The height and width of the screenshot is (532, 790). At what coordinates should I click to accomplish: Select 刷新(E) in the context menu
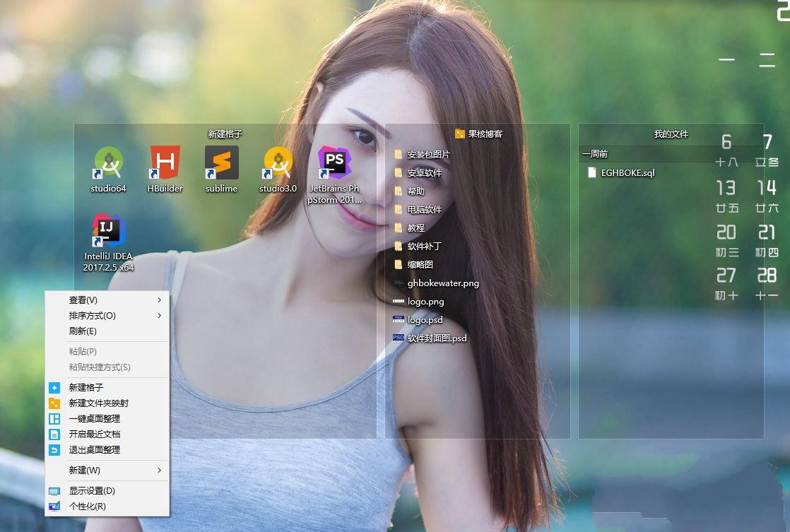coord(83,331)
